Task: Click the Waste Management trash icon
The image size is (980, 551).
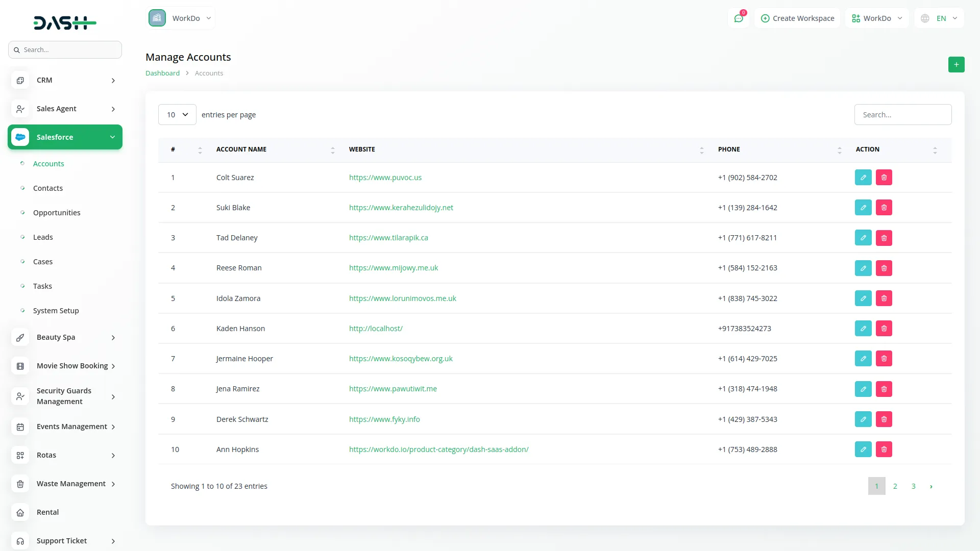Action: pyautogui.click(x=20, y=484)
